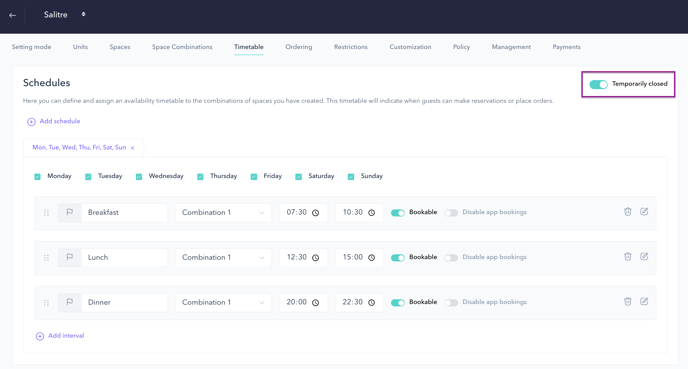The width and height of the screenshot is (688, 369).
Task: Click the Add schedule link
Action: [60, 121]
